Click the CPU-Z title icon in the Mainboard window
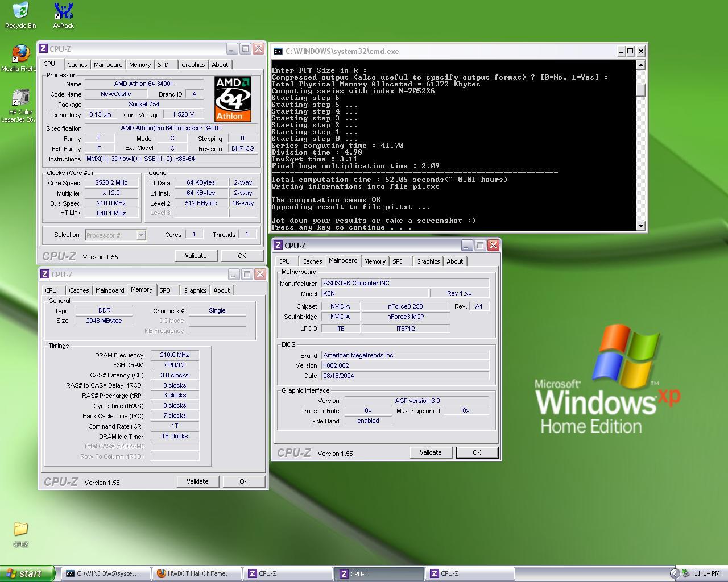728x582 pixels. click(x=278, y=245)
